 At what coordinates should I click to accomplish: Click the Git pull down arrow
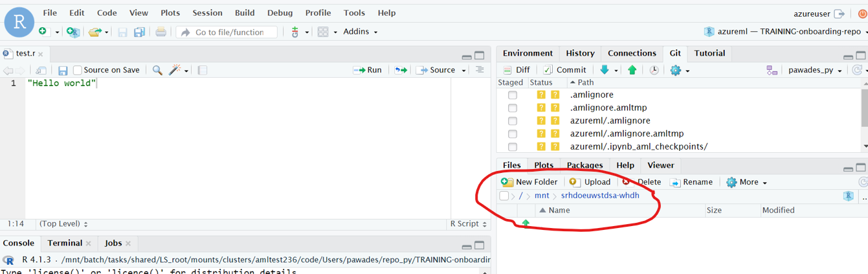click(x=605, y=70)
